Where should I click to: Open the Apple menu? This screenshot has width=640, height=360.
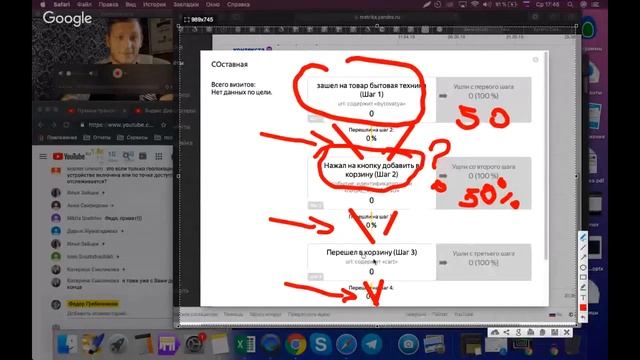point(42,4)
